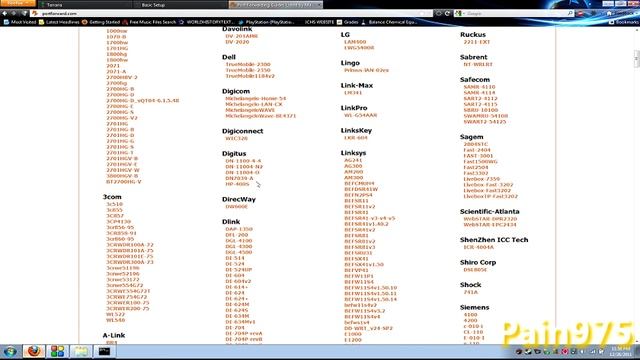The image size is (640, 360).
Task: Open the Dell TrueMobile-2350 guide
Action: (248, 70)
